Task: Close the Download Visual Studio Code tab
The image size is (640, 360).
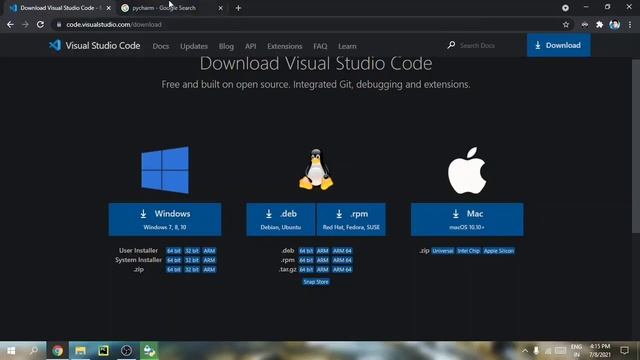Action: coord(109,8)
